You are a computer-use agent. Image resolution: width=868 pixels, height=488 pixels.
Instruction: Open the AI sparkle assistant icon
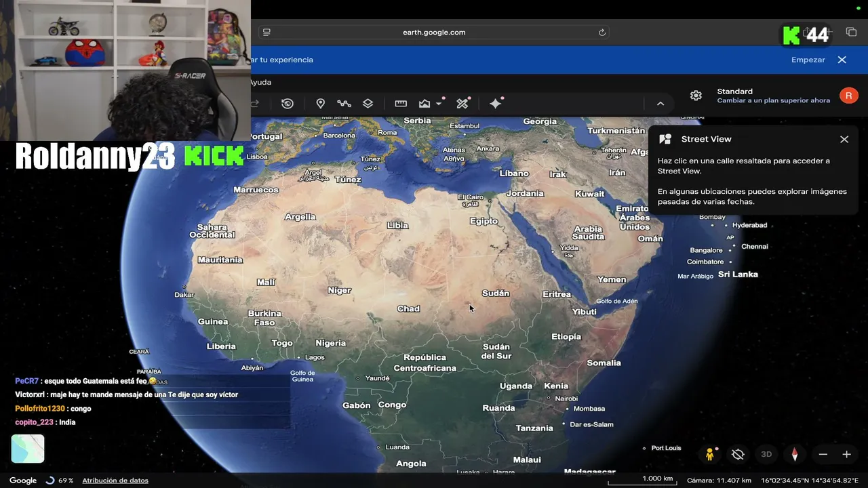[496, 104]
